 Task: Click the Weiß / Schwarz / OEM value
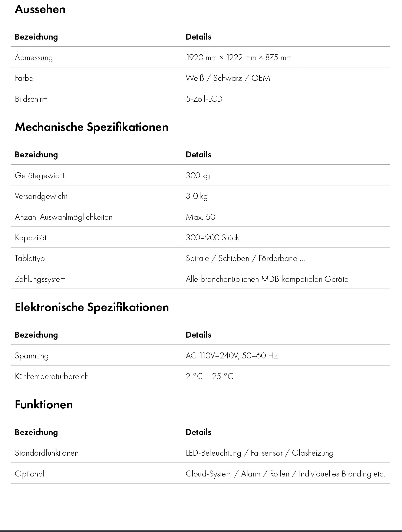[228, 78]
